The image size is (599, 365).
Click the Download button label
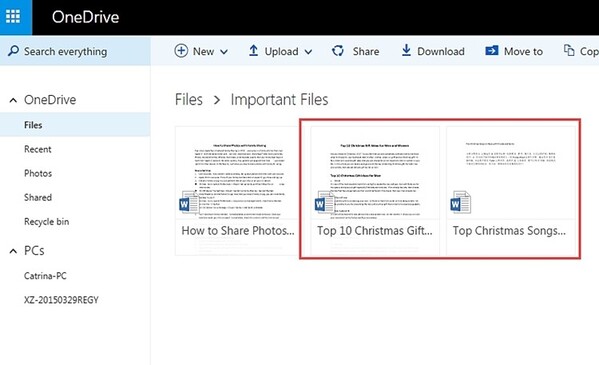pos(441,51)
